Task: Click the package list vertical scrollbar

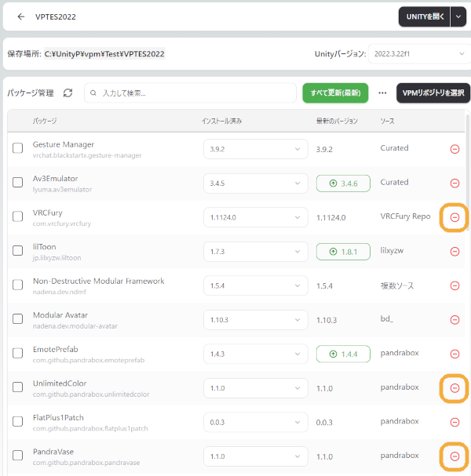Action: (468, 173)
